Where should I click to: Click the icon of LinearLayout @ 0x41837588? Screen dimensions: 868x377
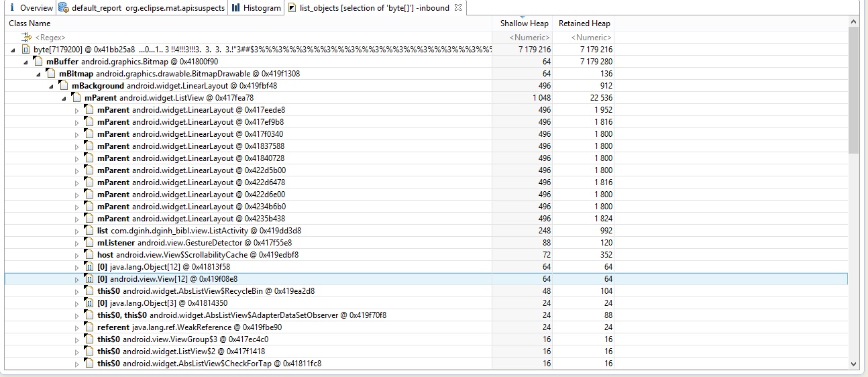point(89,146)
